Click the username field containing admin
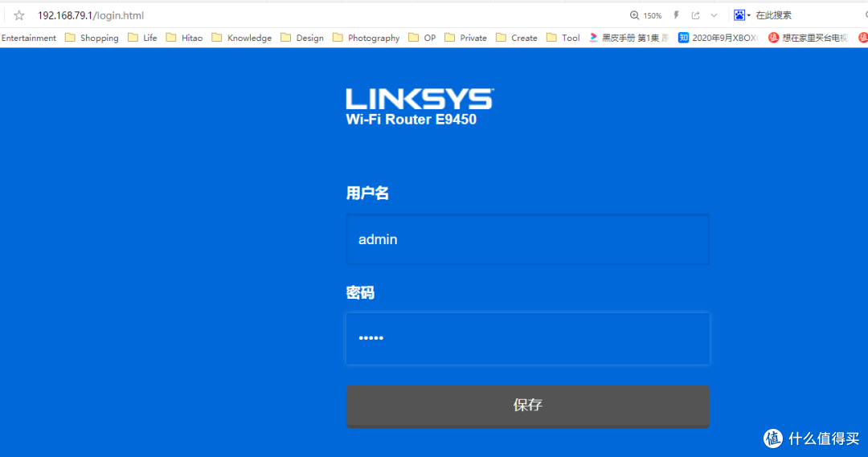The image size is (868, 457). (527, 239)
